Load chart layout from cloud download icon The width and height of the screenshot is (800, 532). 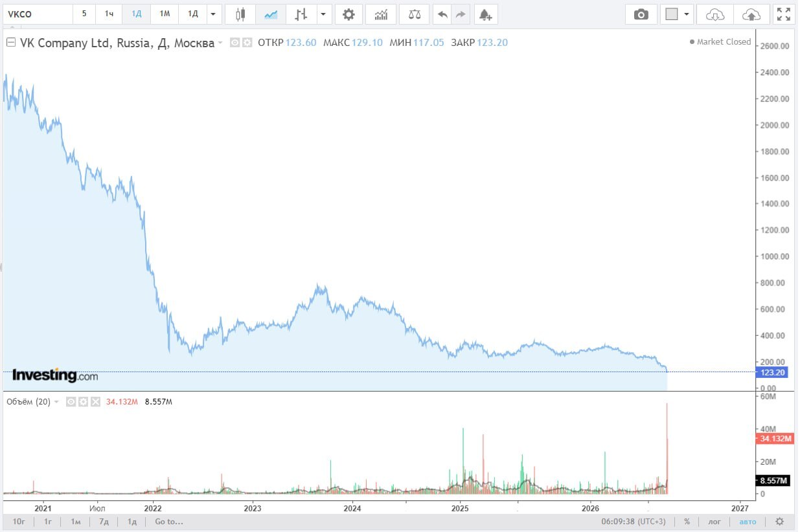714,14
